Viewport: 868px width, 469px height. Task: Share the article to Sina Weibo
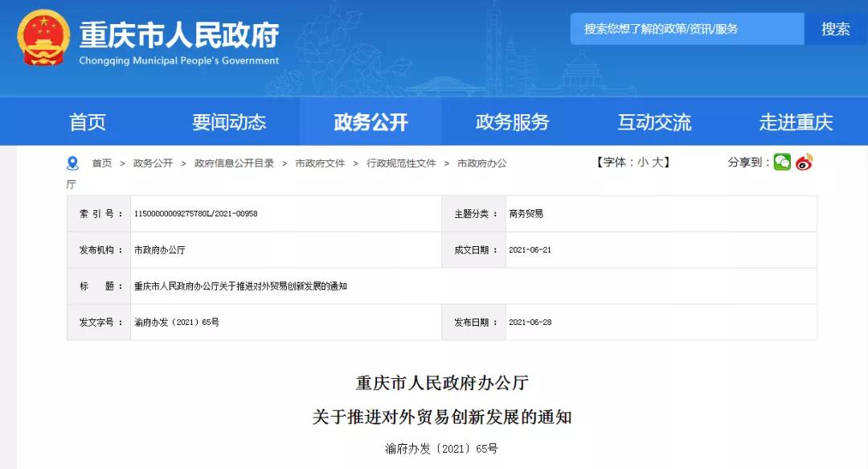coord(801,162)
